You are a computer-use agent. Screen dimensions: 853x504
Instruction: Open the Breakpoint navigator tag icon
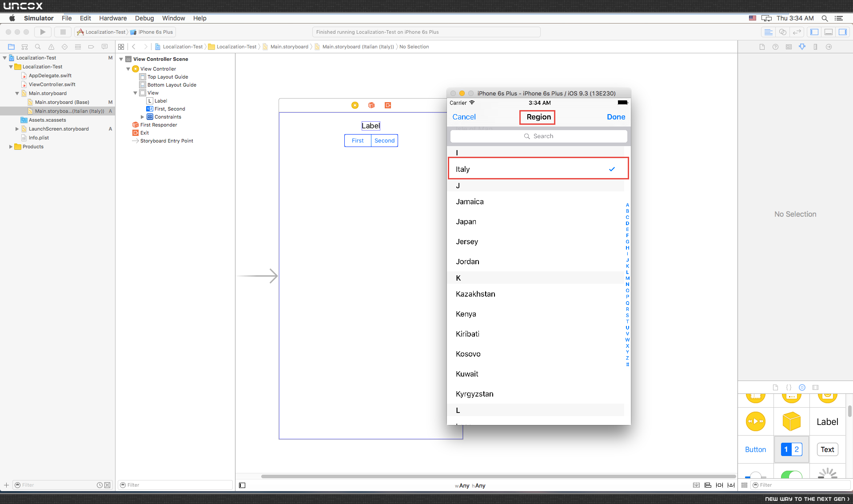[x=92, y=47]
